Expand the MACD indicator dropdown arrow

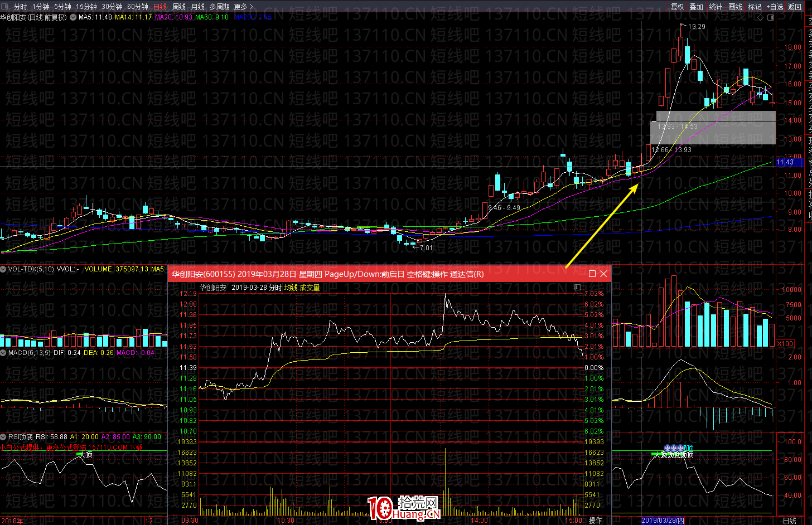tap(3, 353)
